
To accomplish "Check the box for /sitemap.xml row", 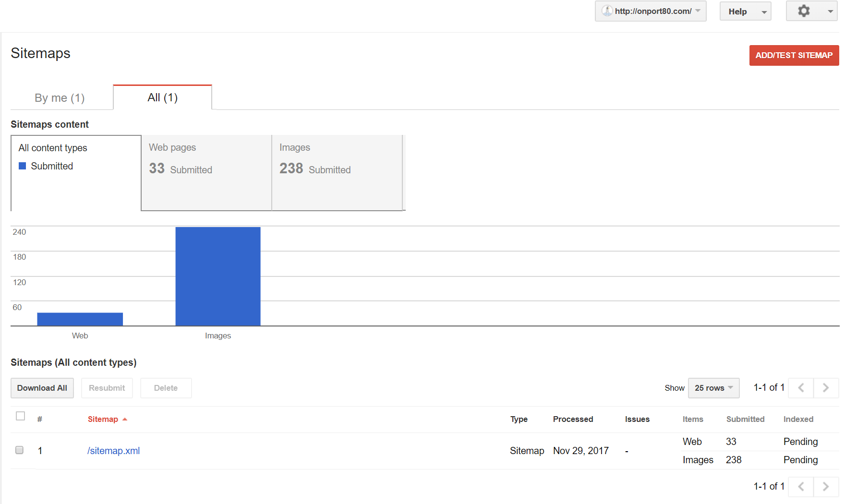I will point(19,450).
